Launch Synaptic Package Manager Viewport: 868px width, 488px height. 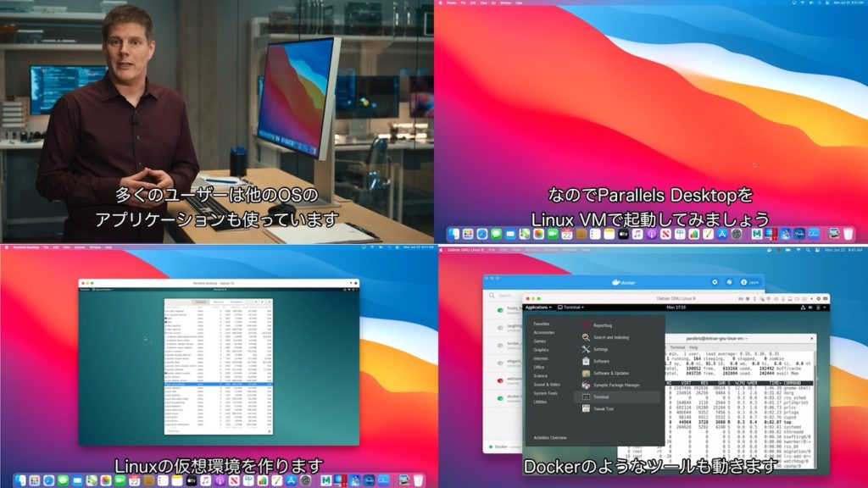610,385
